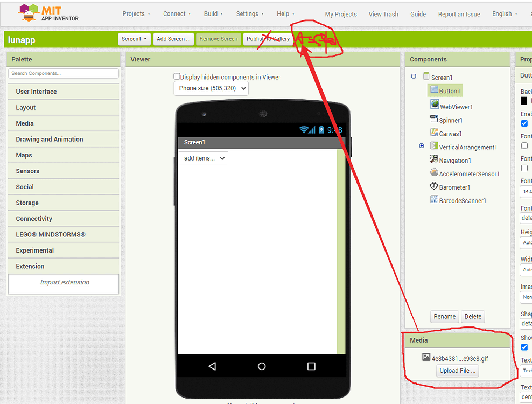The height and width of the screenshot is (404, 532).
Task: Tick the first Font checkbox below Enabled
Action: (524, 145)
